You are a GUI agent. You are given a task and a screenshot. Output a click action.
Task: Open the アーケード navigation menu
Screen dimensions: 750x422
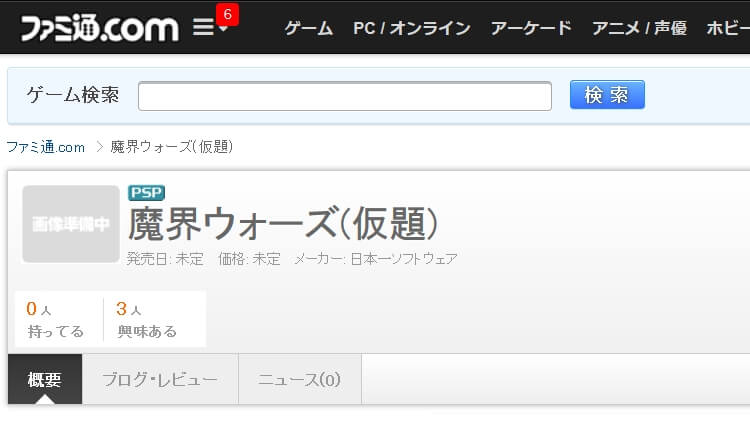pyautogui.click(x=531, y=28)
